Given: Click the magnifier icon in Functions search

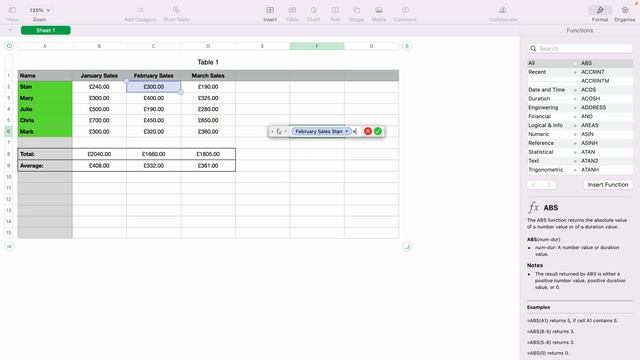Looking at the screenshot, I should [533, 49].
